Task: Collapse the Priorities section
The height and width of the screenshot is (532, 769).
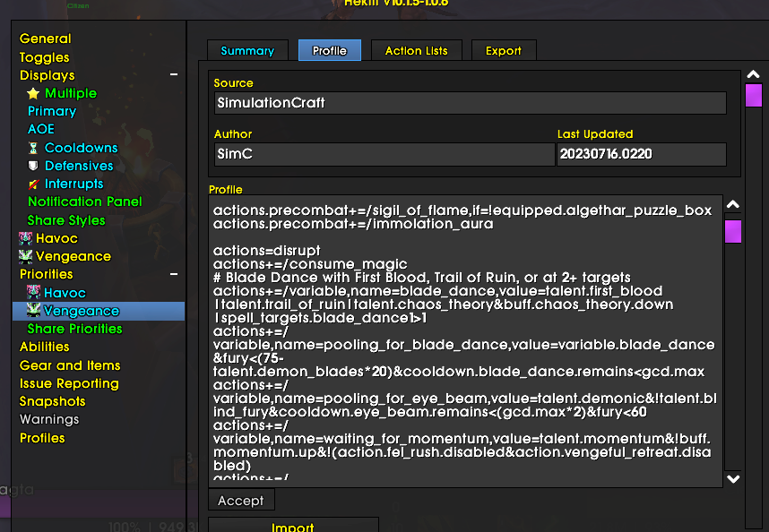Action: (173, 274)
